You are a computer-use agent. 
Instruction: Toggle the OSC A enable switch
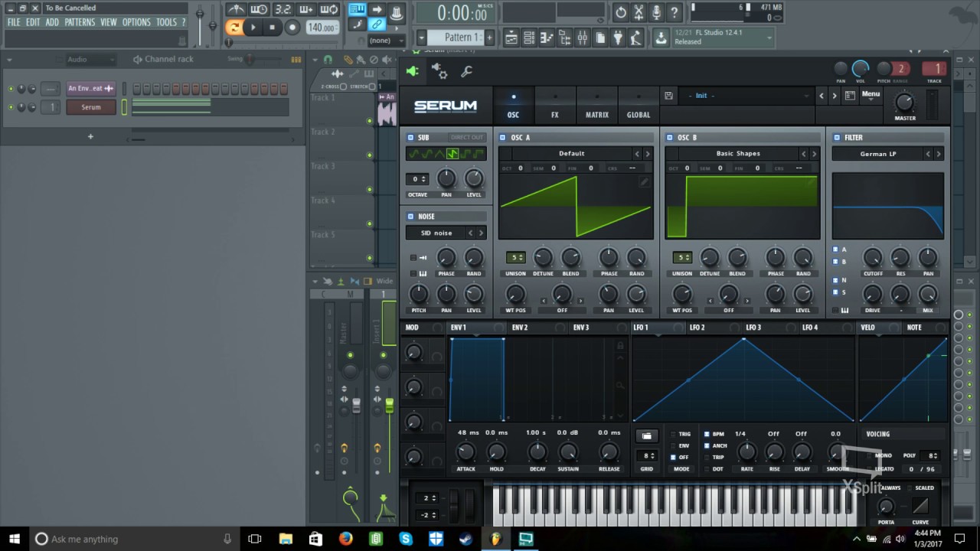click(503, 138)
